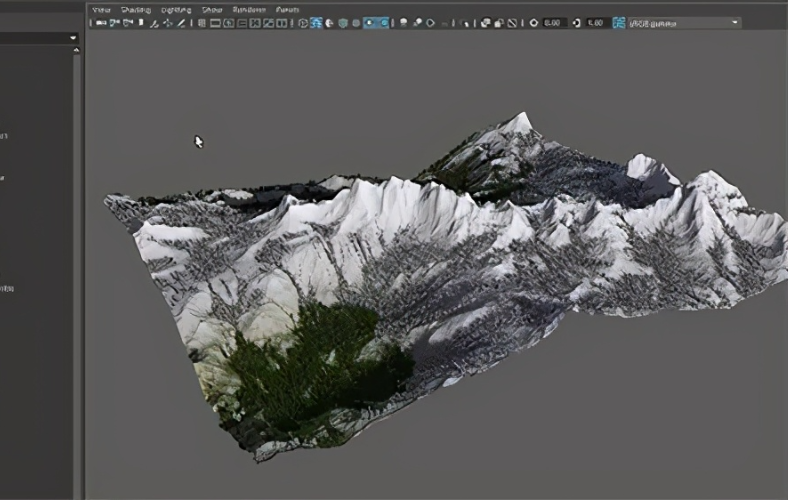Screen dimensions: 788x500
Task: Switch to wireframe display icon
Action: click(303, 23)
